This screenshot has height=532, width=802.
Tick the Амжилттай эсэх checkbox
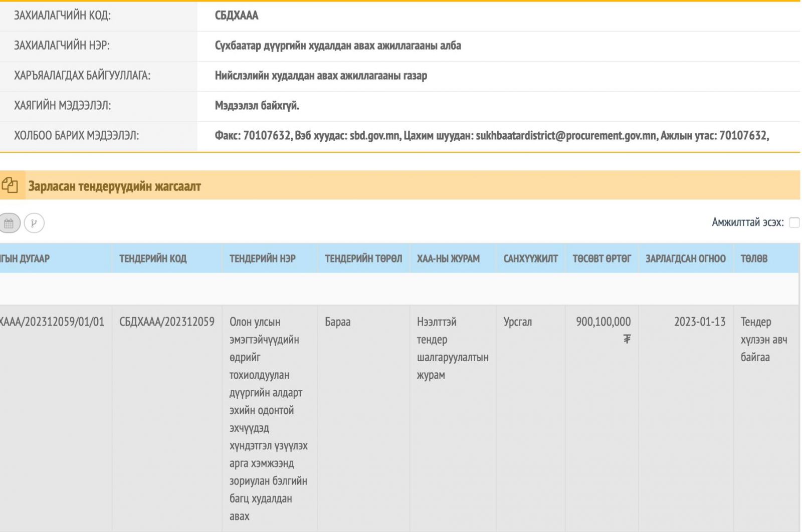click(794, 222)
